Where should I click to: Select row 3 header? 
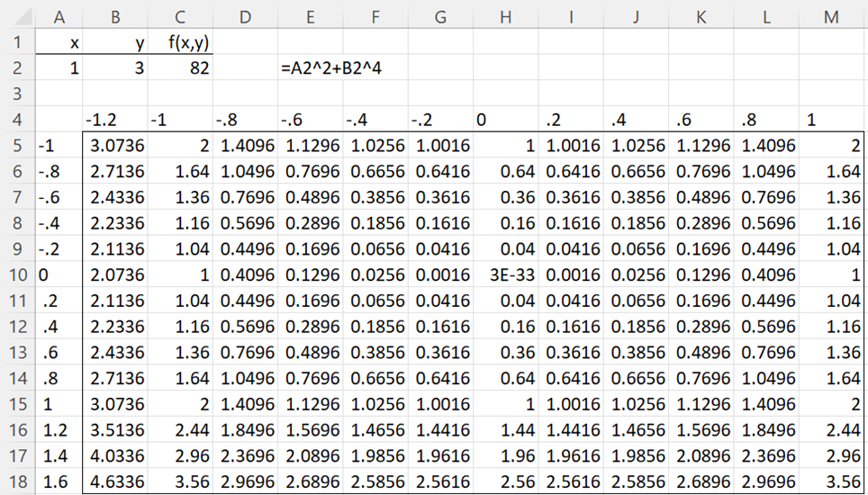[17, 93]
